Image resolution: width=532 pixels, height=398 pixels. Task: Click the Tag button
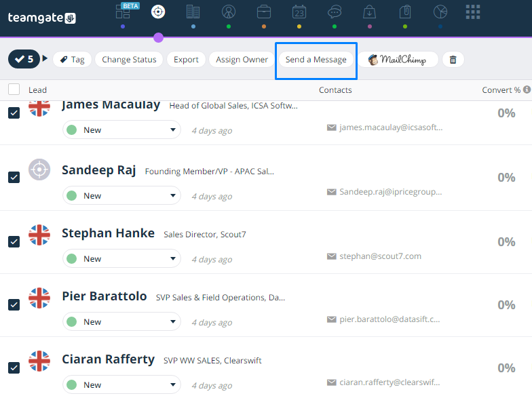click(72, 60)
